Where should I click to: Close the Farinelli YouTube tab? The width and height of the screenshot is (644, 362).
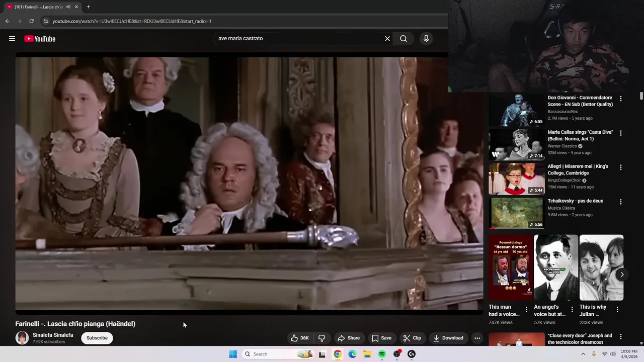pos(76,7)
